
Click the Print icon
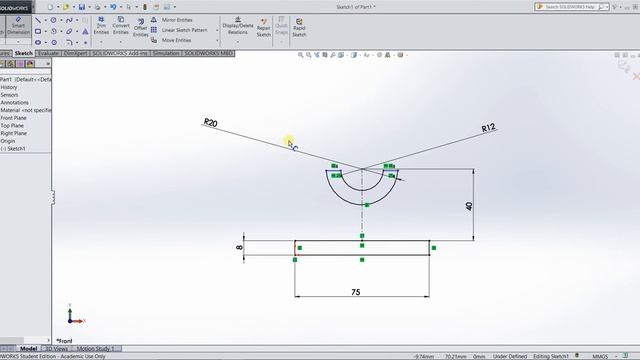[x=98, y=7]
